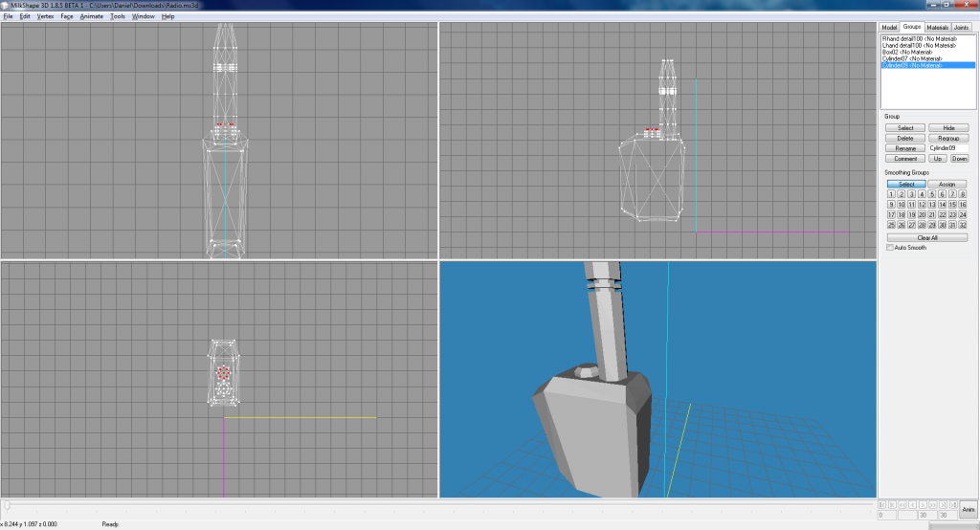Click the animation timeline slider track
This screenshot has height=530, width=980.
[440, 504]
